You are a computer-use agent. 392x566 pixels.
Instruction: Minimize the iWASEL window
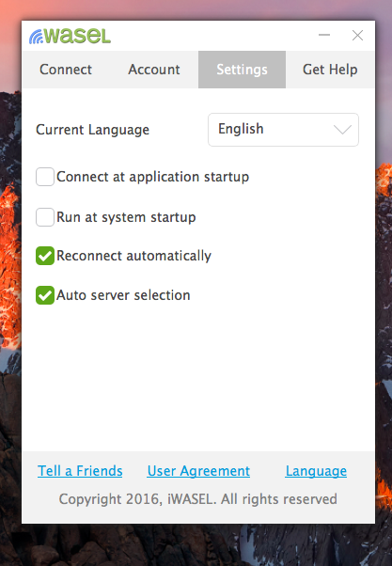coord(324,35)
